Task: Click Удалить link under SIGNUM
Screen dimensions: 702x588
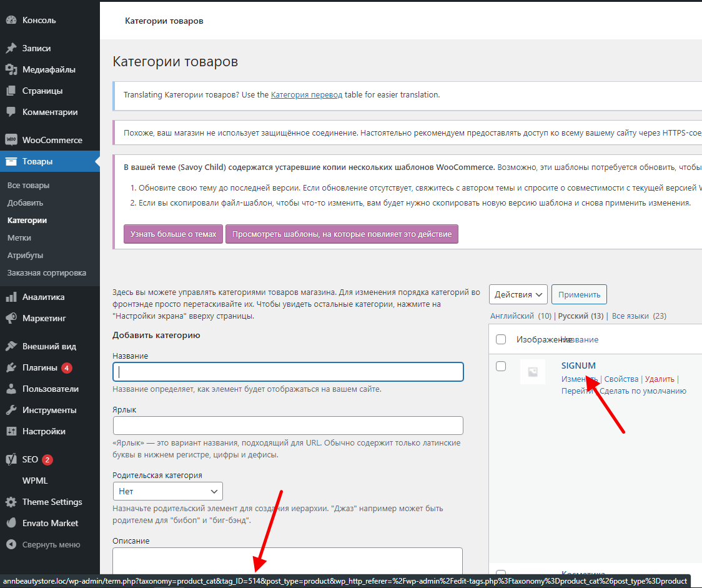Action: [660, 379]
